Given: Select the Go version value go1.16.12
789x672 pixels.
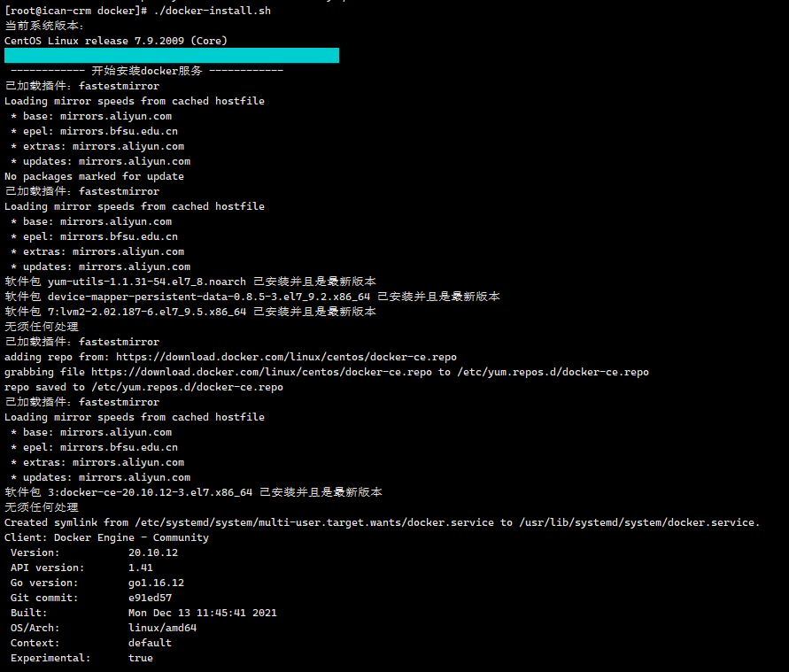Looking at the screenshot, I should pos(156,583).
